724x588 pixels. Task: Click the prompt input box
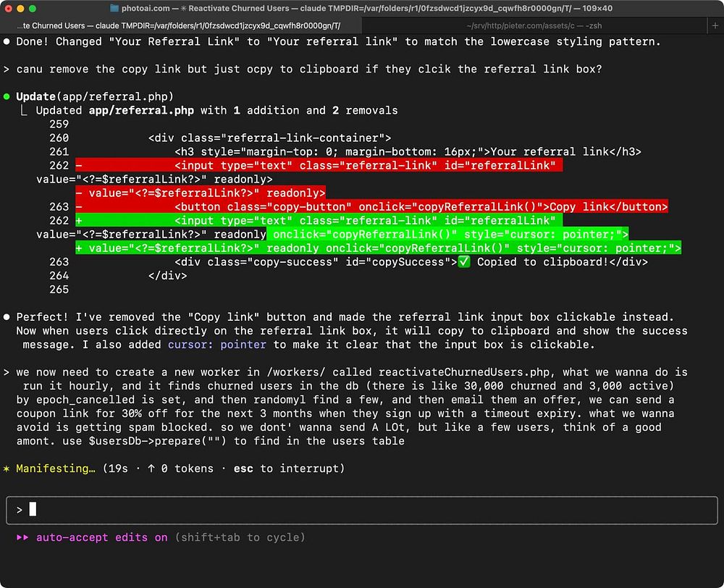tap(361, 511)
